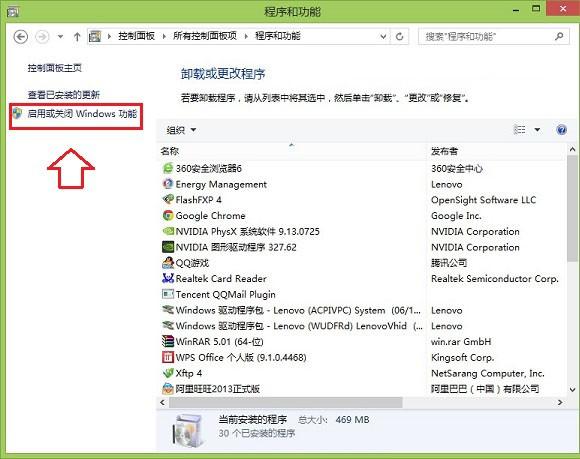The image size is (580, 459).
Task: Select the Lenovo (ACPIVPC) System driver icon
Action: pyautogui.click(x=168, y=310)
